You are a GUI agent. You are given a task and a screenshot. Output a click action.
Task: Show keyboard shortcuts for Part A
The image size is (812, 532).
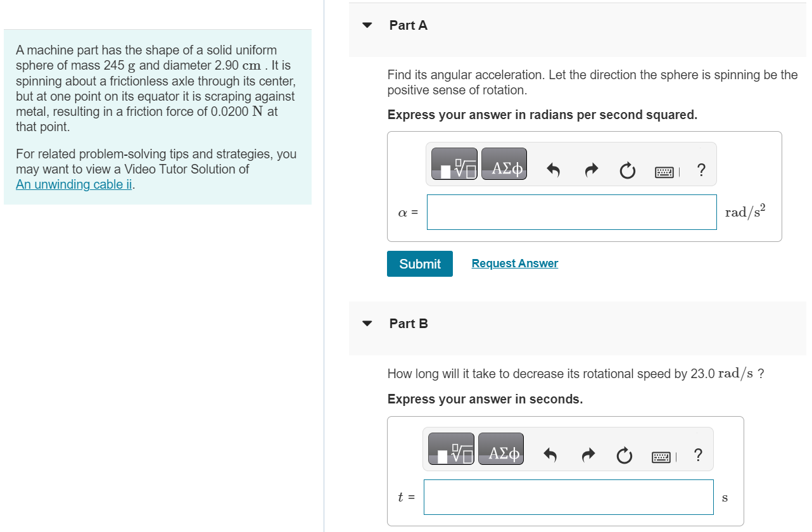pos(665,171)
